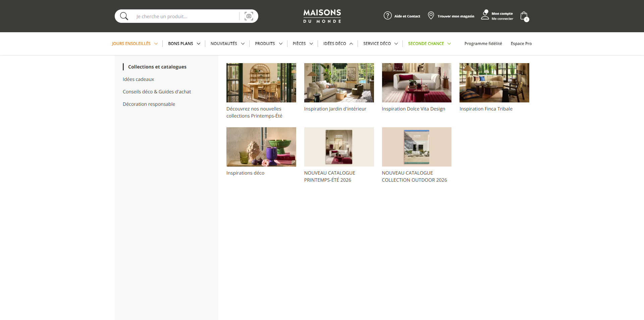Image resolution: width=644 pixels, height=320 pixels.
Task: Select Idées cadeaux in the sidebar
Action: tap(138, 79)
